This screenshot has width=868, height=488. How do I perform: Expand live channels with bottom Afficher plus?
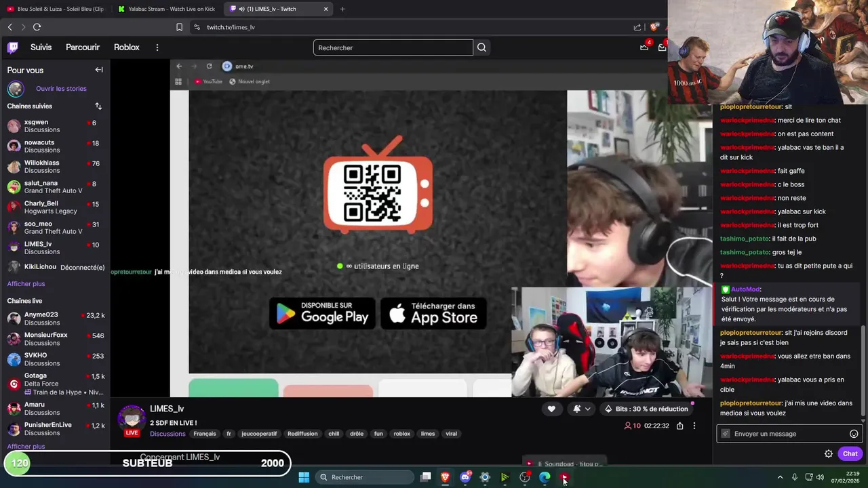click(26, 447)
